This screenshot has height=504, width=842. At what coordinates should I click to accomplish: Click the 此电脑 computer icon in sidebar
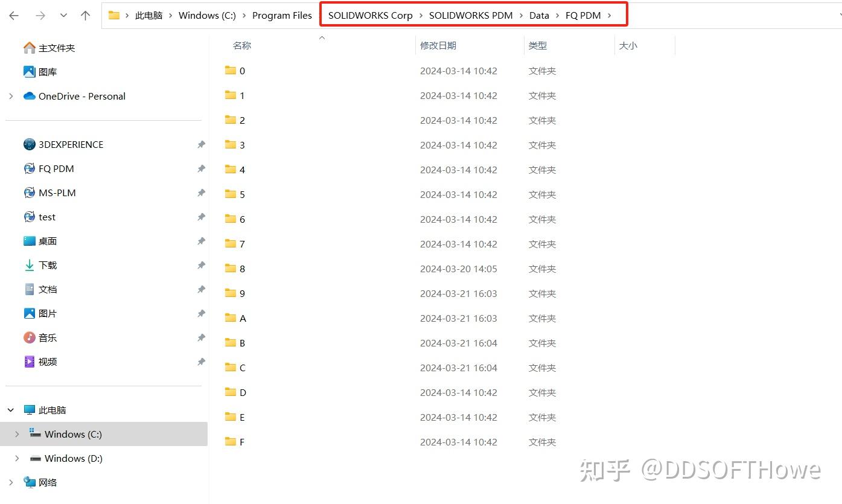coord(29,410)
